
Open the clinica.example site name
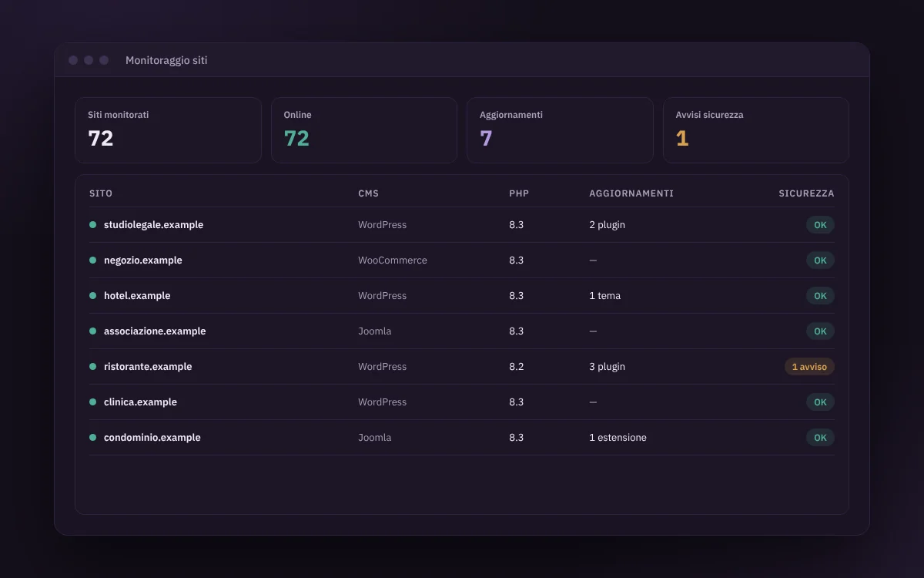pos(140,402)
